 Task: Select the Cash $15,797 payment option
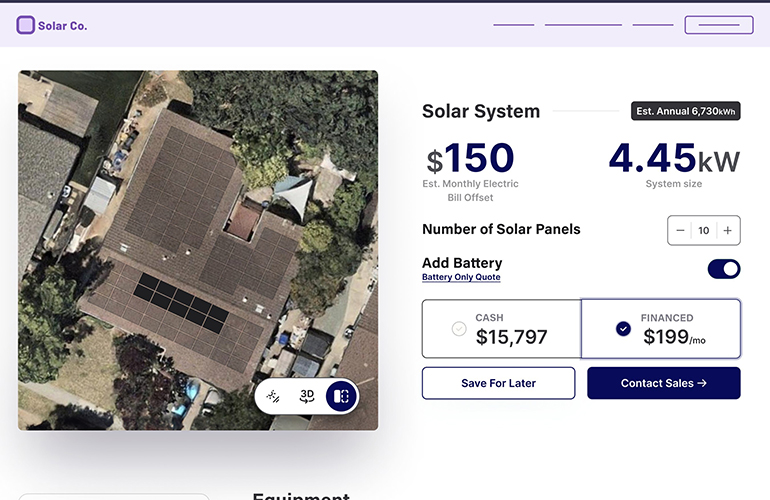click(x=501, y=329)
